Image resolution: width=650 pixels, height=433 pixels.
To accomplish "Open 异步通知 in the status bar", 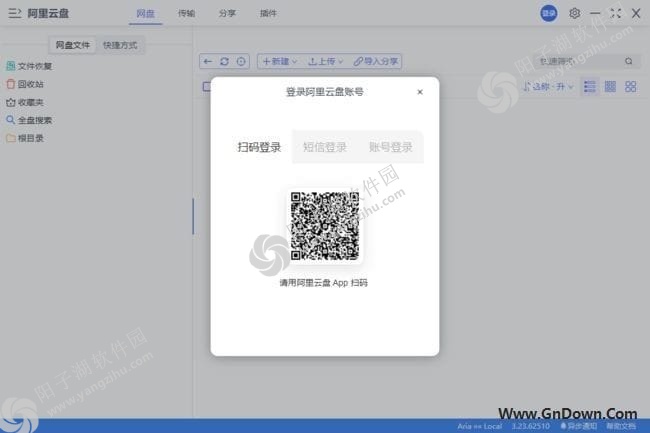I will coord(579,426).
